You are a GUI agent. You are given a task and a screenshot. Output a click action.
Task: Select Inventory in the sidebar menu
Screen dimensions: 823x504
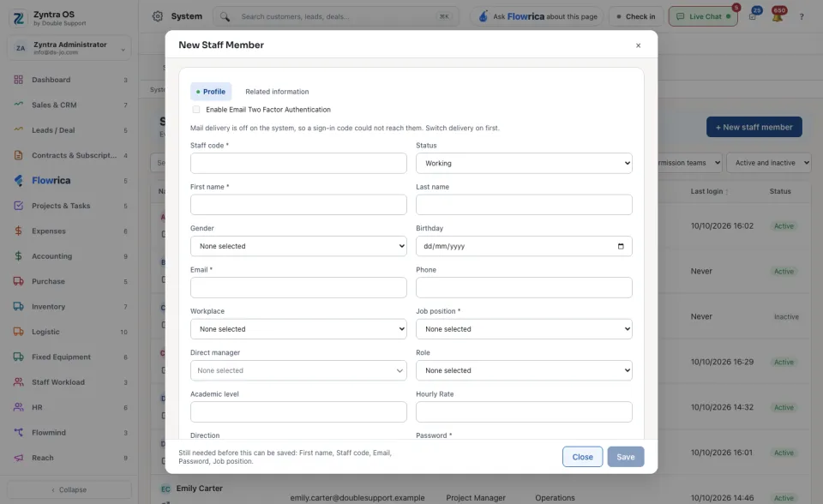(69, 307)
